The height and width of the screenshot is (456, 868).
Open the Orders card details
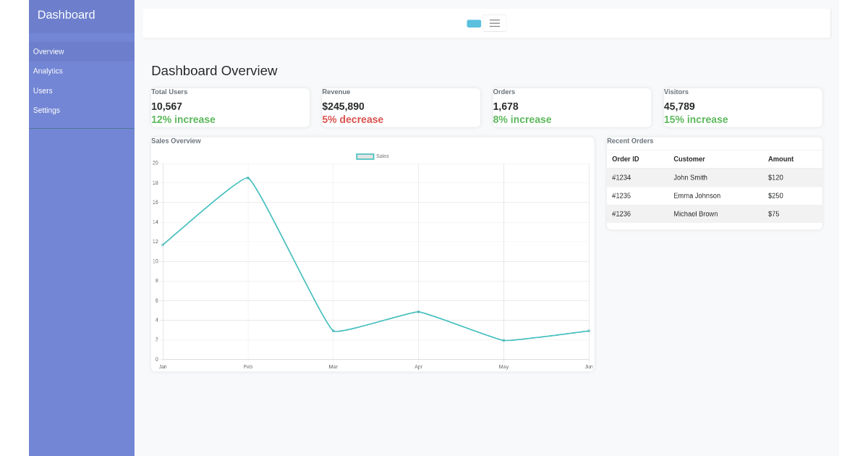(571, 106)
